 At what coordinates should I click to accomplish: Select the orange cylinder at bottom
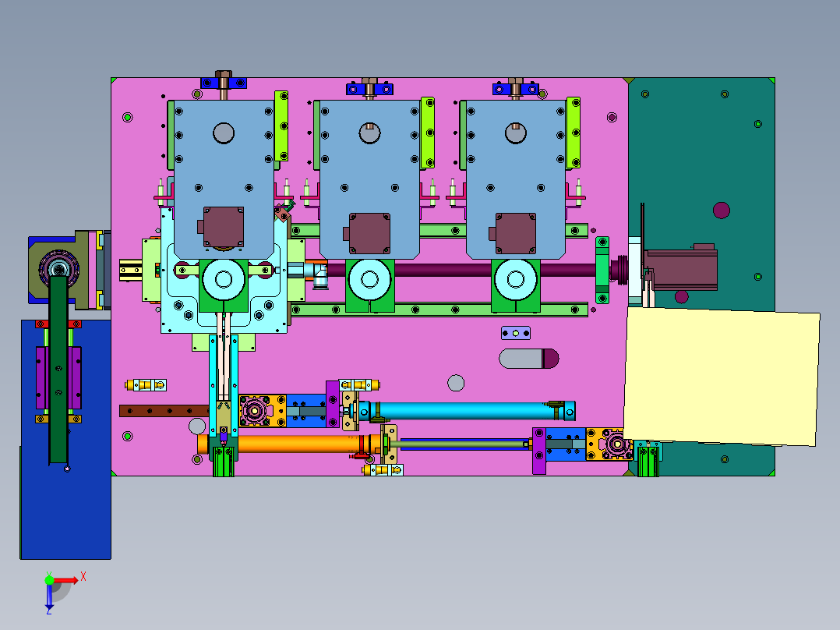pos(289,444)
